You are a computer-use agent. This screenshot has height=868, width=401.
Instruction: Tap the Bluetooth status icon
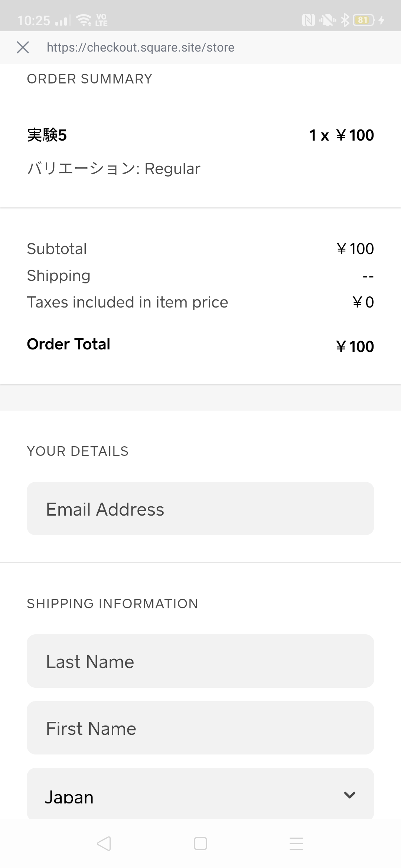pyautogui.click(x=345, y=20)
